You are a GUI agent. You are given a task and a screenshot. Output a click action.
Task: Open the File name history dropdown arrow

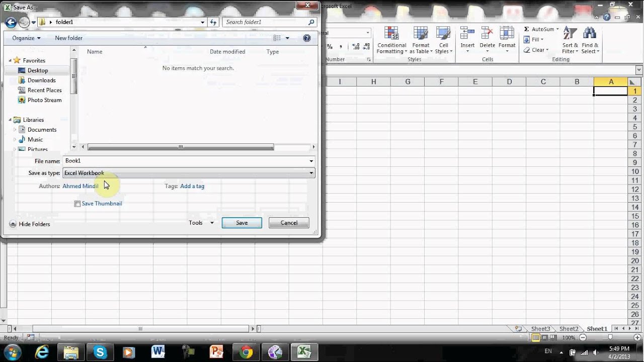311,161
